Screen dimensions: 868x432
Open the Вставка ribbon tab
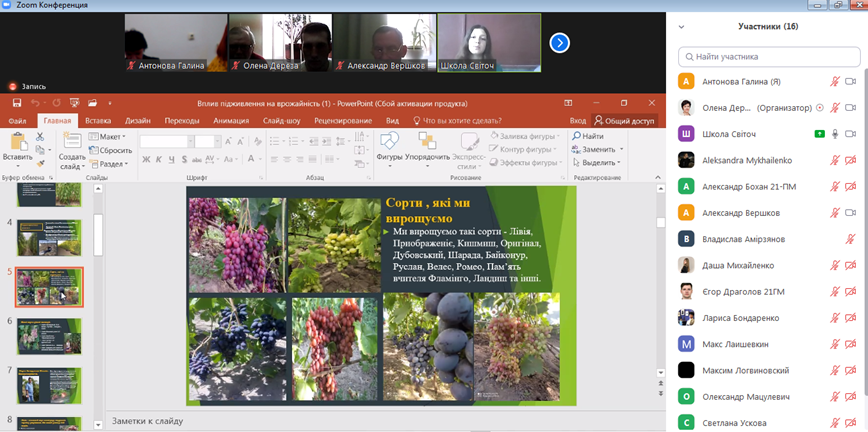tap(98, 120)
